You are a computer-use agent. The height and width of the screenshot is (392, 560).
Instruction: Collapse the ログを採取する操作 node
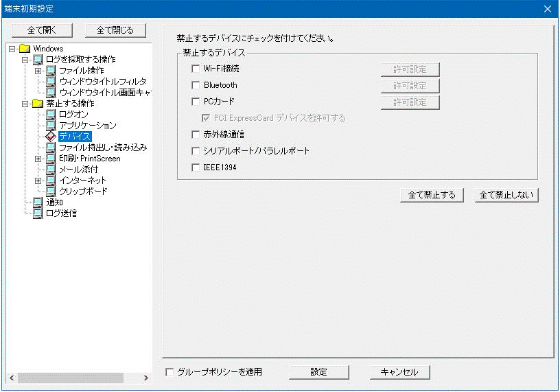coord(25,60)
